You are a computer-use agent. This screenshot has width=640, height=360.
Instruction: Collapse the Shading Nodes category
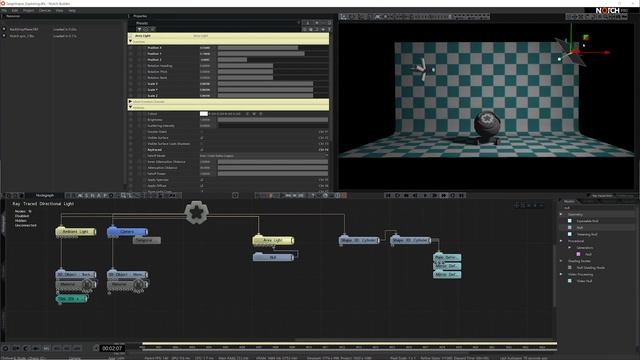(561, 261)
